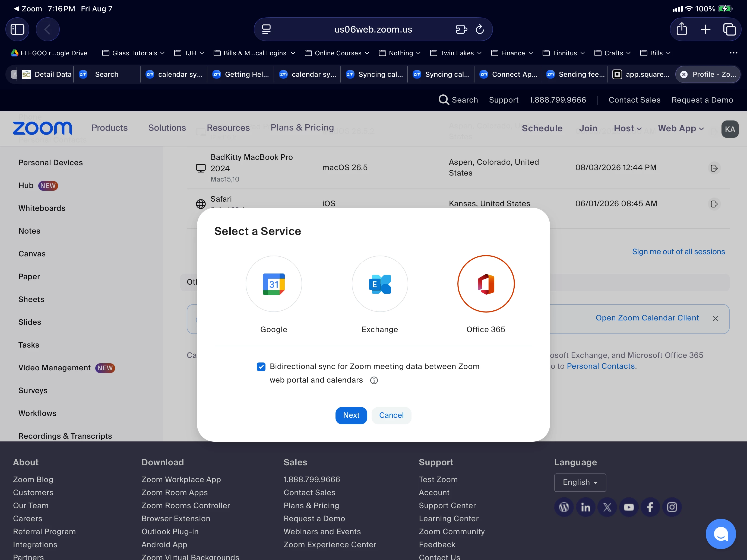This screenshot has width=747, height=560.
Task: Open Zoom Workplace App download link
Action: coord(181,480)
